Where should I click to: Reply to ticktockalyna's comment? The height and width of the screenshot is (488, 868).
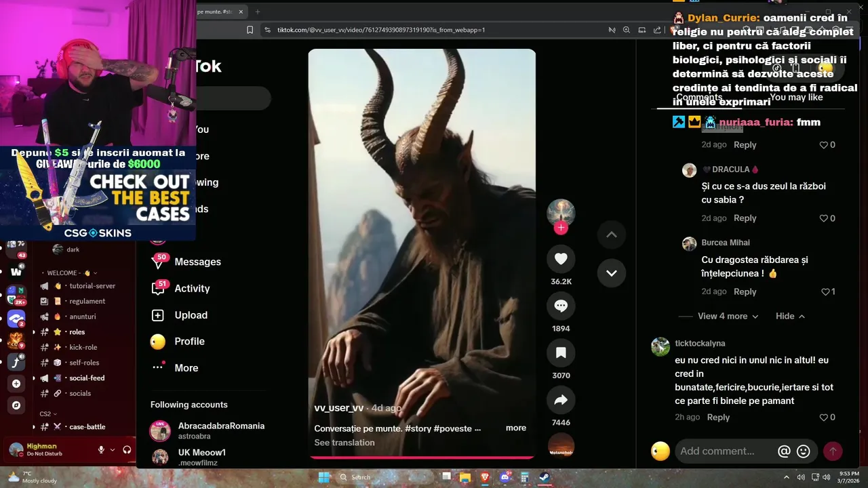tap(718, 418)
